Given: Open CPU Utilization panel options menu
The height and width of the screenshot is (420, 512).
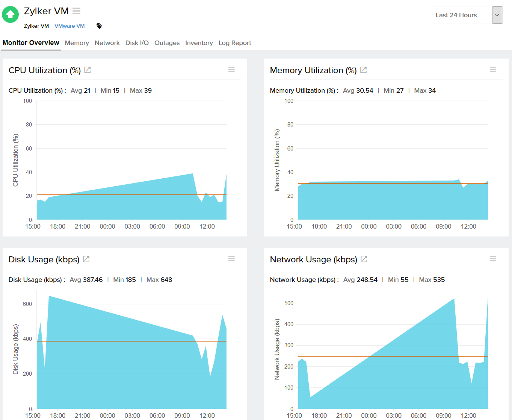Looking at the screenshot, I should point(231,69).
